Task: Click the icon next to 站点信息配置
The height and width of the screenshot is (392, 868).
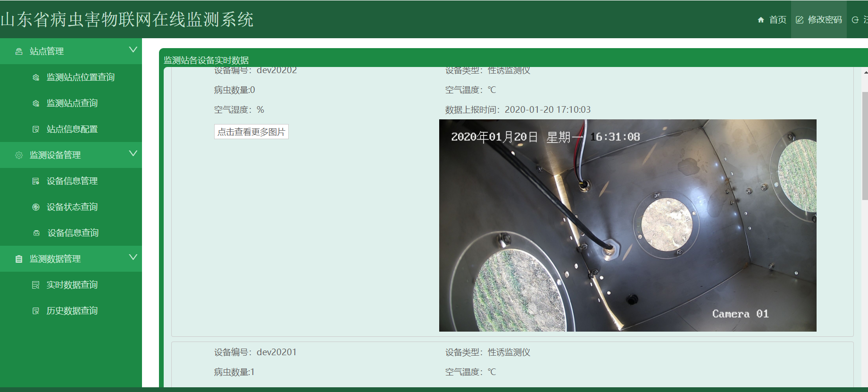Action: click(36, 129)
